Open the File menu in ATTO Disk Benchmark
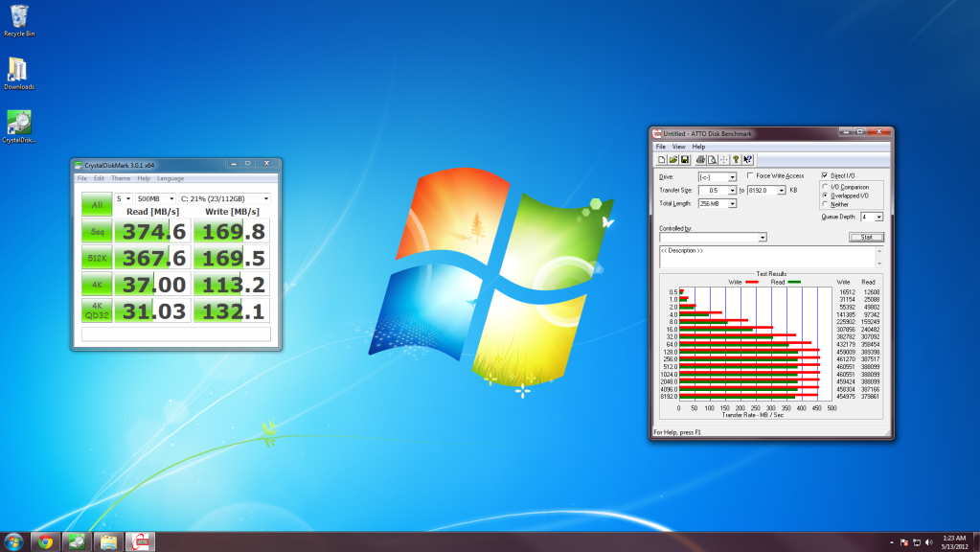Image resolution: width=980 pixels, height=552 pixels. coord(661,147)
